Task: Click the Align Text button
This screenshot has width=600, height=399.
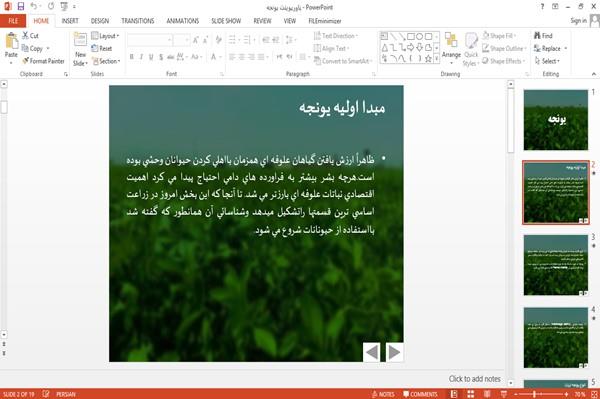Action: [x=331, y=48]
